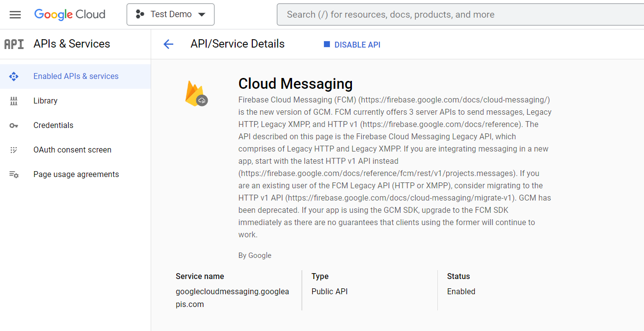Click the APIs & Services API logo

pos(13,44)
